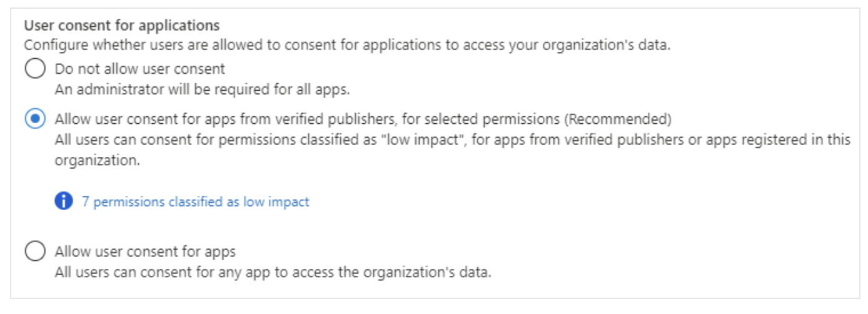Click the "Allow user consent for apps" label text
Screen dimensions: 868x314
(x=145, y=251)
